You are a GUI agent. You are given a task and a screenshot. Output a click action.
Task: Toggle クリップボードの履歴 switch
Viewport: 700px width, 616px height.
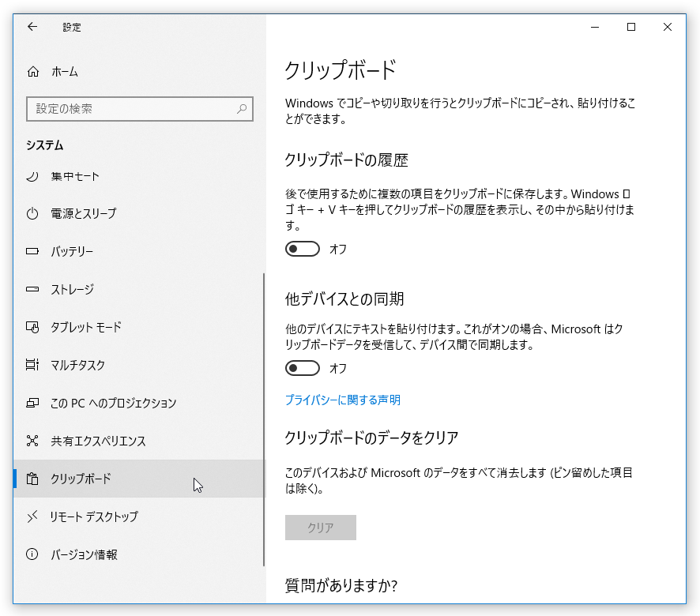pos(303,249)
